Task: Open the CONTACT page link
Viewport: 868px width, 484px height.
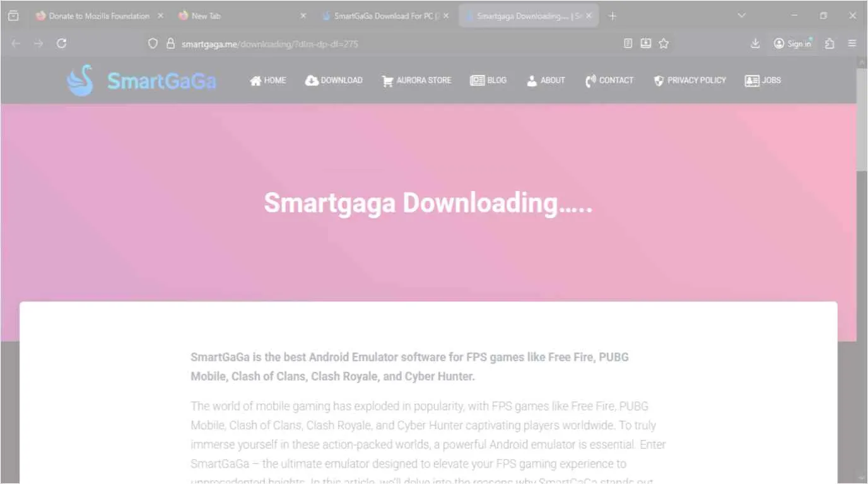Action: [x=609, y=81]
